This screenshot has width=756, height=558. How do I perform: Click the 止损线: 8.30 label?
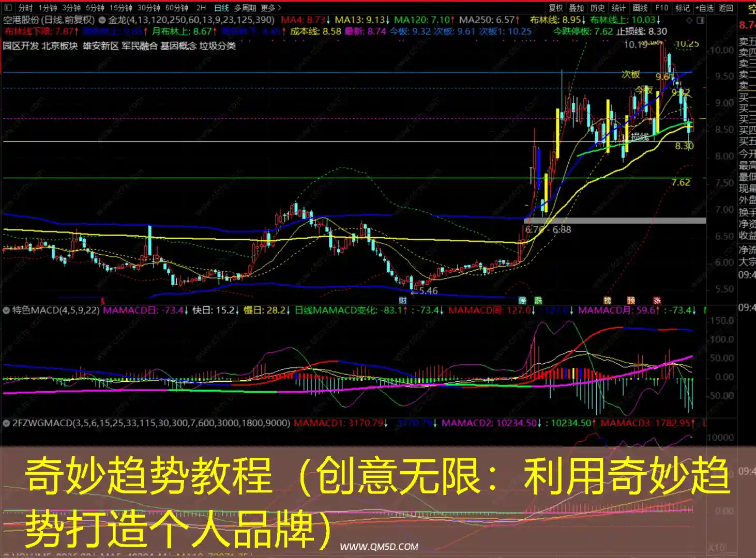pos(642,31)
